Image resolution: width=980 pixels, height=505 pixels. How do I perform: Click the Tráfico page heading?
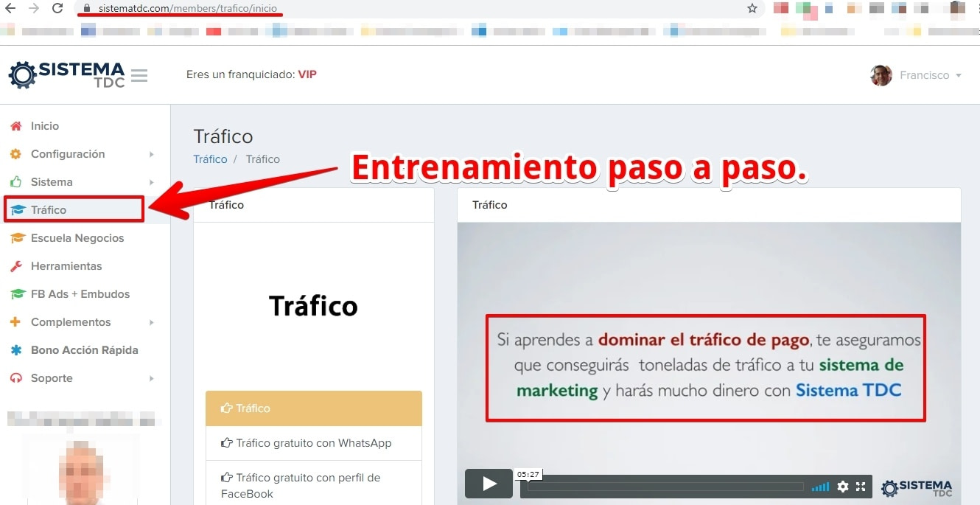click(x=223, y=136)
